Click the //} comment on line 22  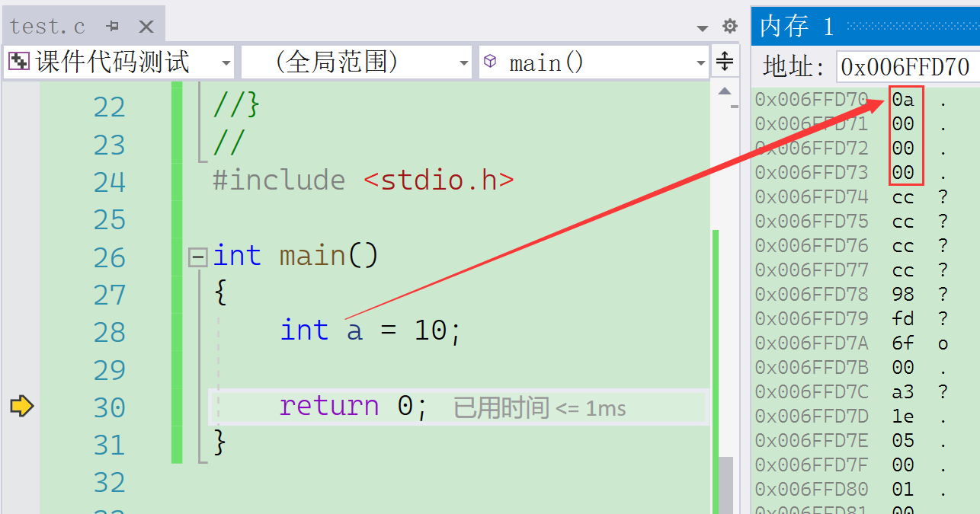tap(236, 106)
